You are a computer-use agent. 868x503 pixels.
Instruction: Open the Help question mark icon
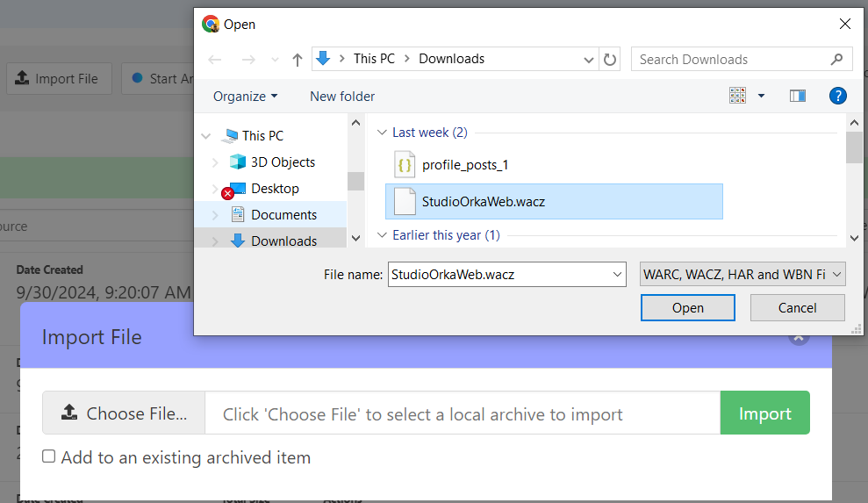click(x=837, y=97)
